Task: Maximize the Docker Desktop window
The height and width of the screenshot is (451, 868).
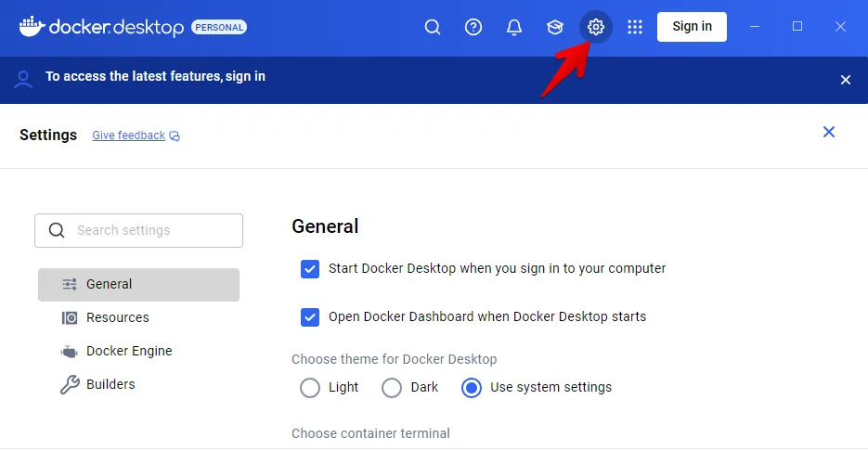Action: click(797, 26)
